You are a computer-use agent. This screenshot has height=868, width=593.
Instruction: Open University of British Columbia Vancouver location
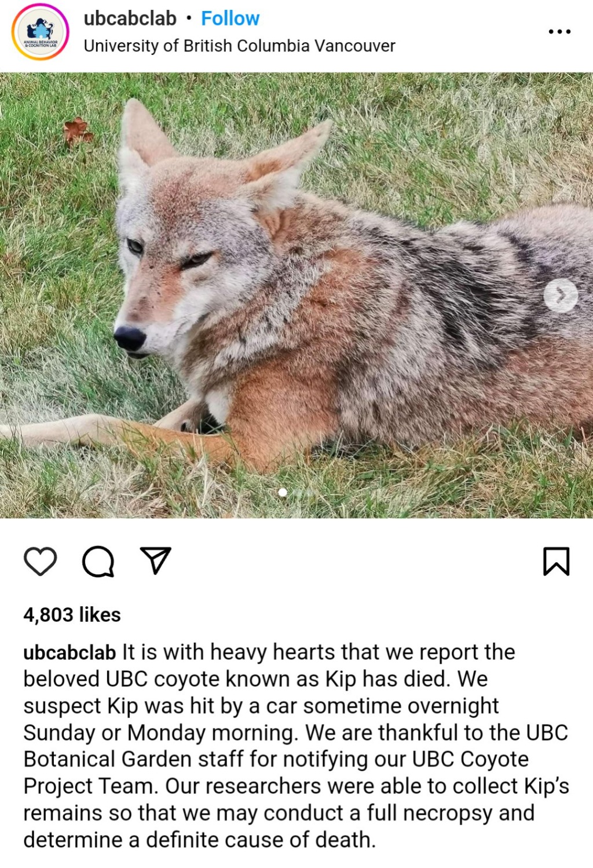point(239,46)
